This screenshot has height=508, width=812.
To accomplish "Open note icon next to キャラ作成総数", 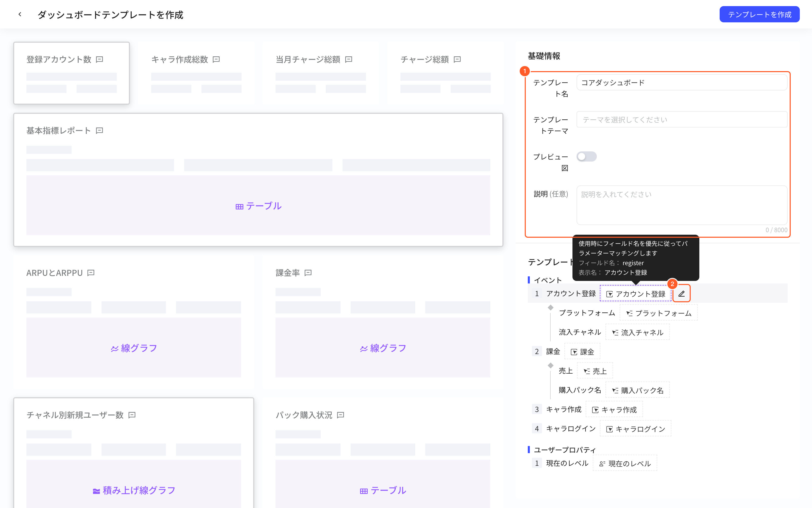I will pyautogui.click(x=216, y=59).
